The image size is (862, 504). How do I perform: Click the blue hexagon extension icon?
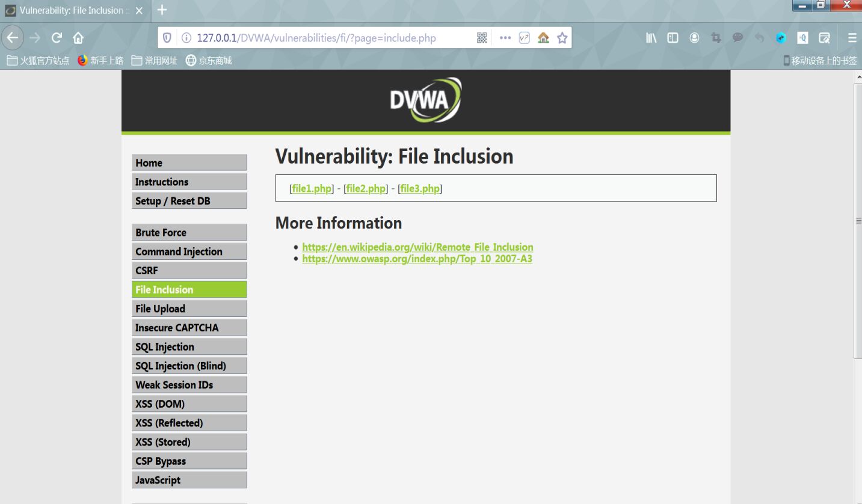pyautogui.click(x=780, y=37)
